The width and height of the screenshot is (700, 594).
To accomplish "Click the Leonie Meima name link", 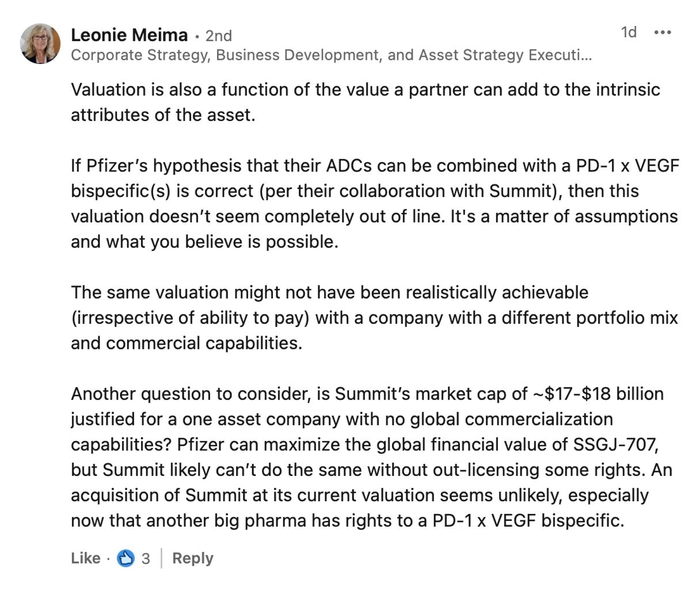I will point(129,35).
